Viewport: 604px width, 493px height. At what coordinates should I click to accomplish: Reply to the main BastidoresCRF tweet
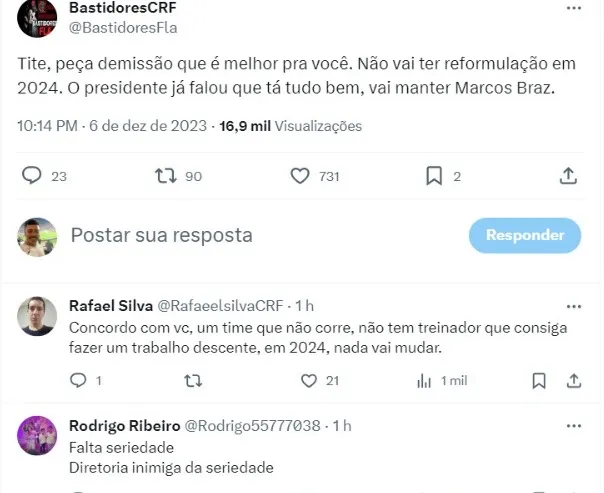click(x=32, y=176)
